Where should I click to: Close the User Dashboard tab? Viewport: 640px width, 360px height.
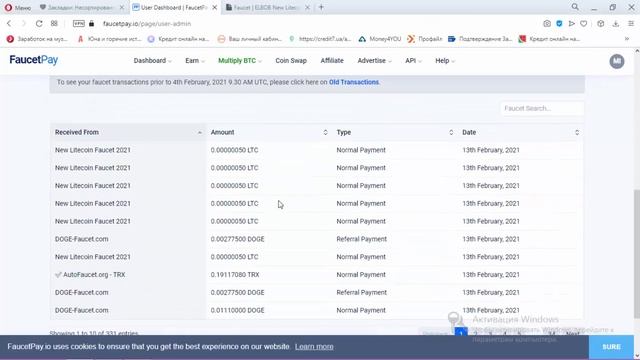tap(214, 7)
